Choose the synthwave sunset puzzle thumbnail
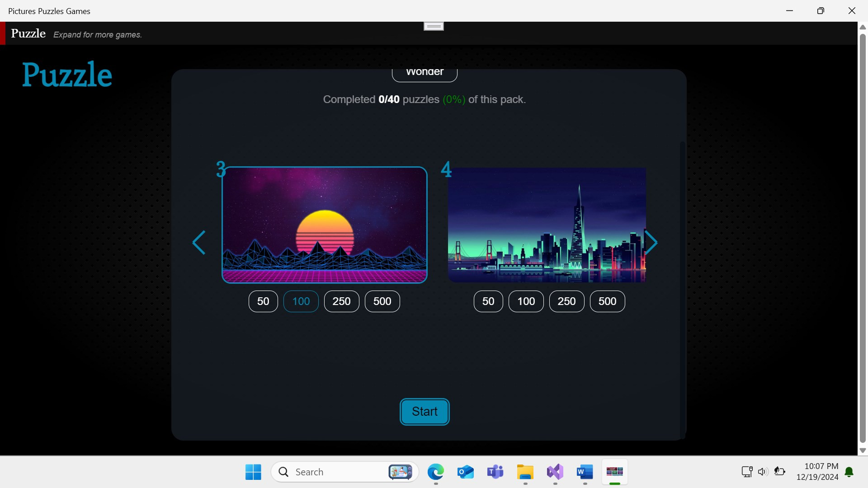The image size is (868, 488). (325, 225)
